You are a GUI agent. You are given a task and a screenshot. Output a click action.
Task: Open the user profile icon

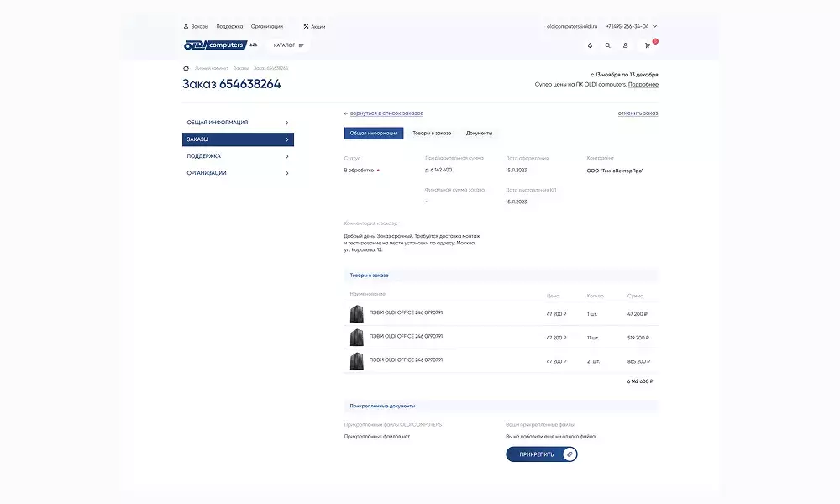626,45
